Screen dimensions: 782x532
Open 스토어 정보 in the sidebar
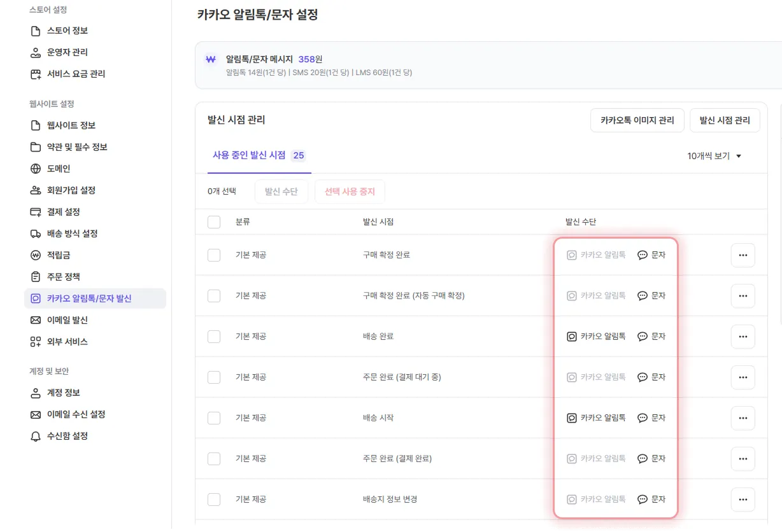67,31
